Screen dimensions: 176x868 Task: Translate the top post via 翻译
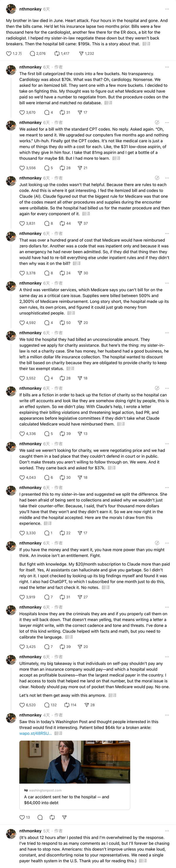[x=146, y=44]
